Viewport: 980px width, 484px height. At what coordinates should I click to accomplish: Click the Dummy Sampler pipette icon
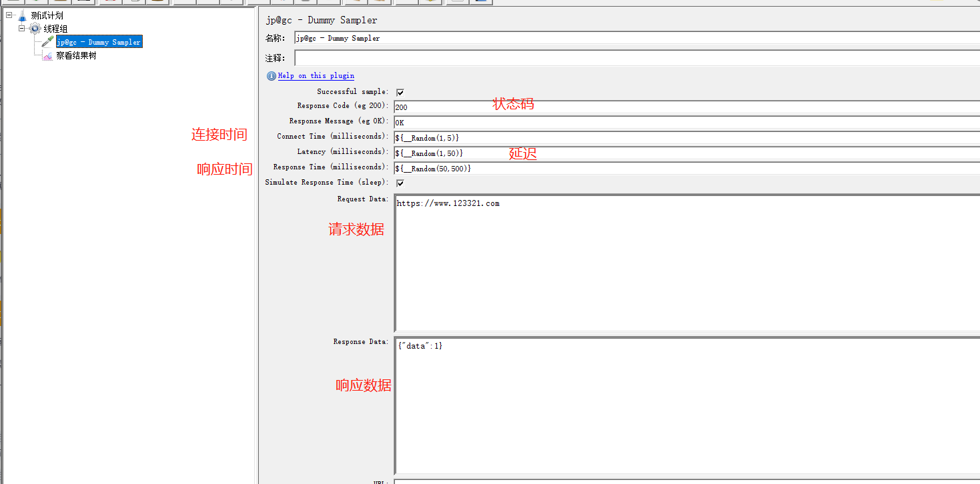(47, 42)
